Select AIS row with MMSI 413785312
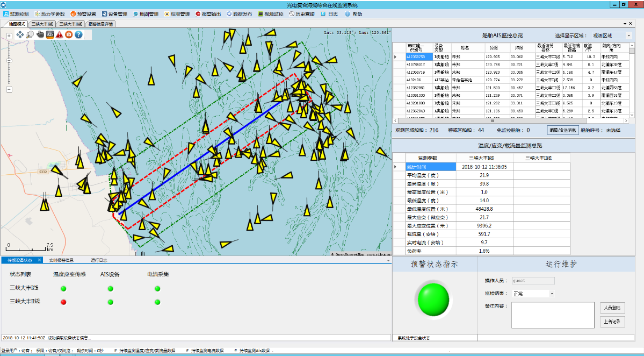 click(511, 65)
